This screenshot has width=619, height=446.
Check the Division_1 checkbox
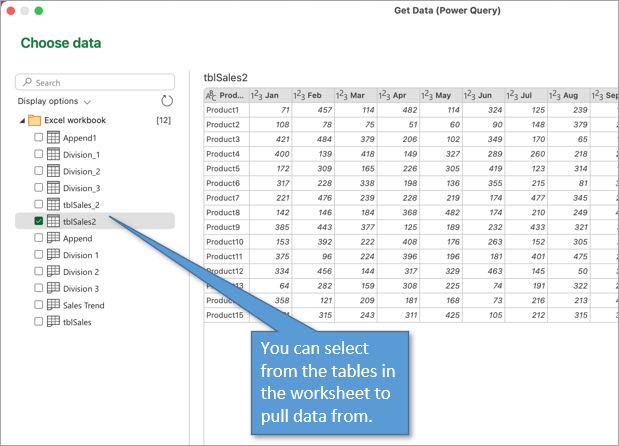(39, 155)
